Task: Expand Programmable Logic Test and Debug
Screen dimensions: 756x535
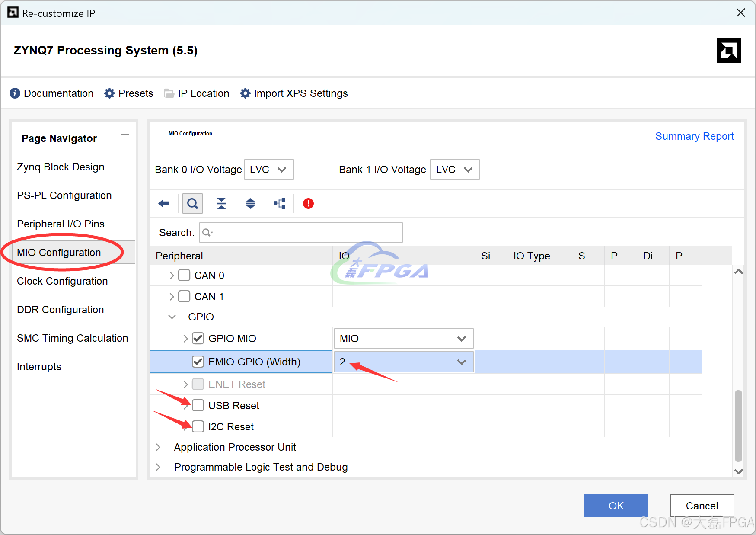Action: [158, 467]
